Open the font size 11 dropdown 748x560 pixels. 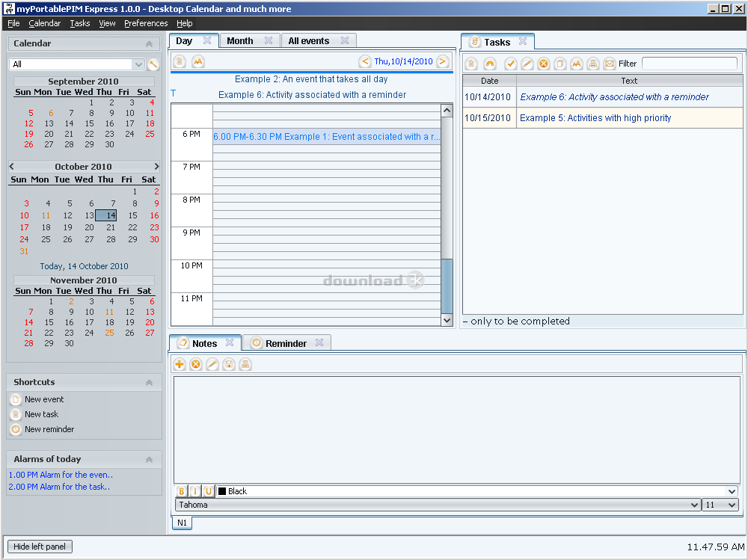click(x=720, y=505)
